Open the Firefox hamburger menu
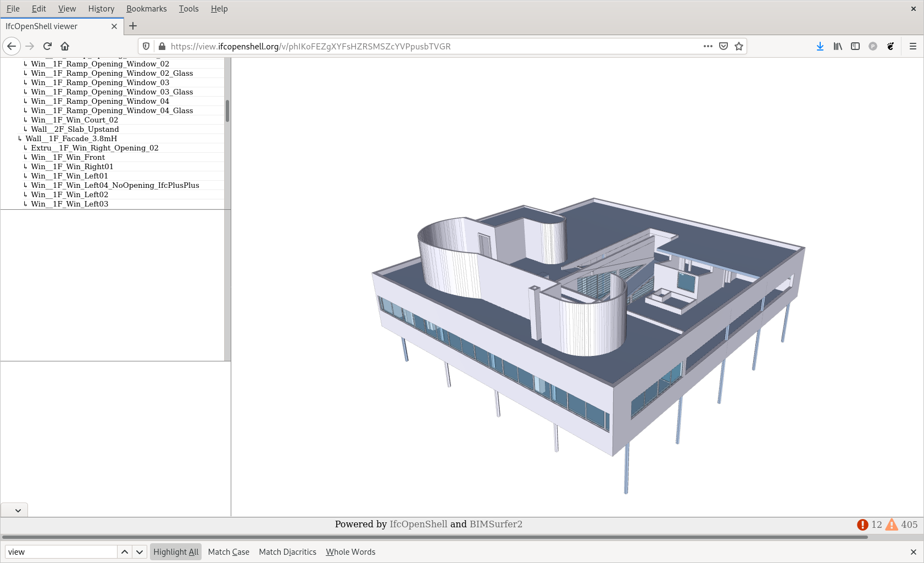The image size is (924, 563). point(913,46)
